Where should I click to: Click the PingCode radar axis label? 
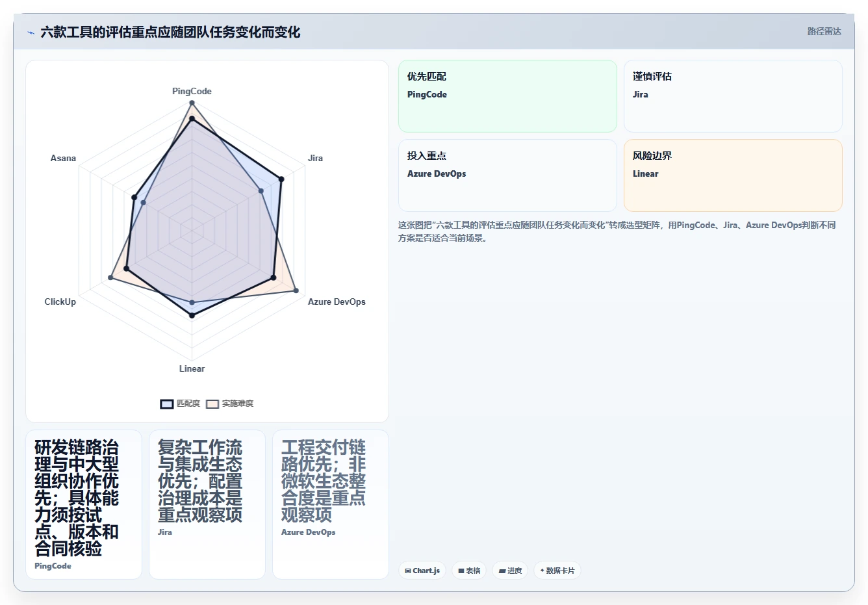[x=192, y=91]
